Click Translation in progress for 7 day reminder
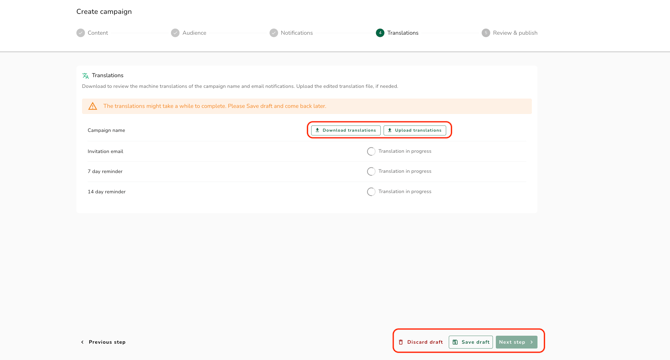This screenshot has height=360, width=670. tap(405, 171)
